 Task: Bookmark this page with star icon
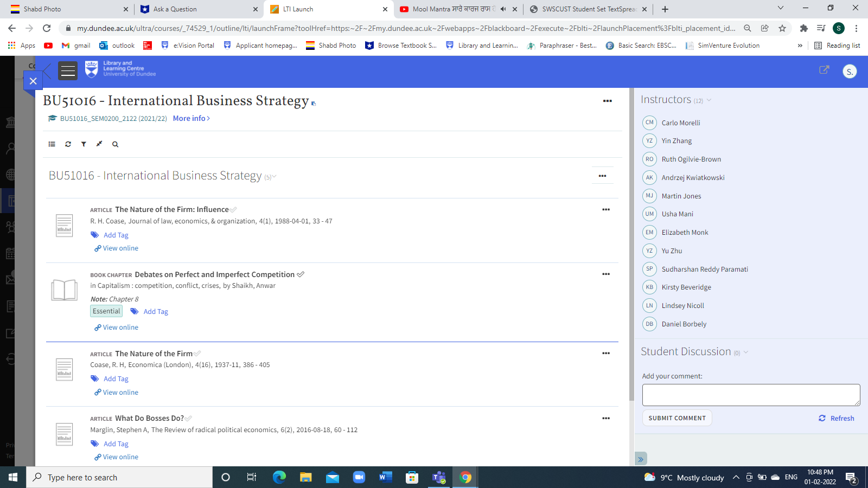pyautogui.click(x=782, y=28)
